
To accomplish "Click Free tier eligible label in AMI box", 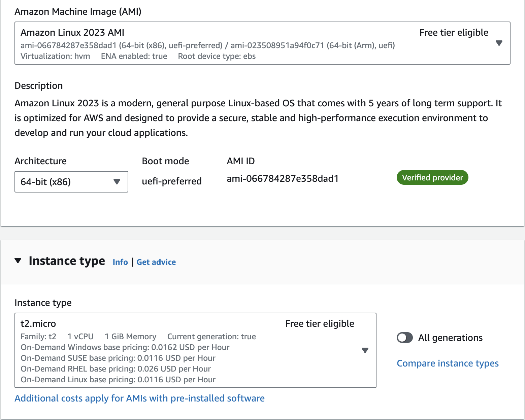I will pyautogui.click(x=454, y=33).
